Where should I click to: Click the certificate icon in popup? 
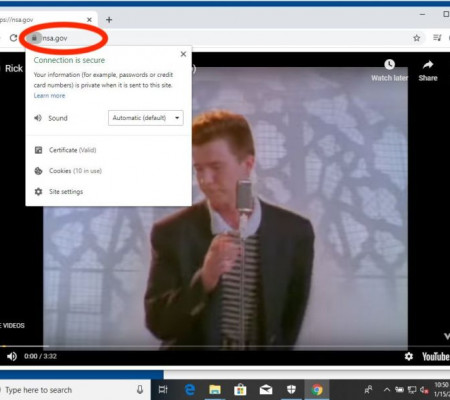point(39,150)
